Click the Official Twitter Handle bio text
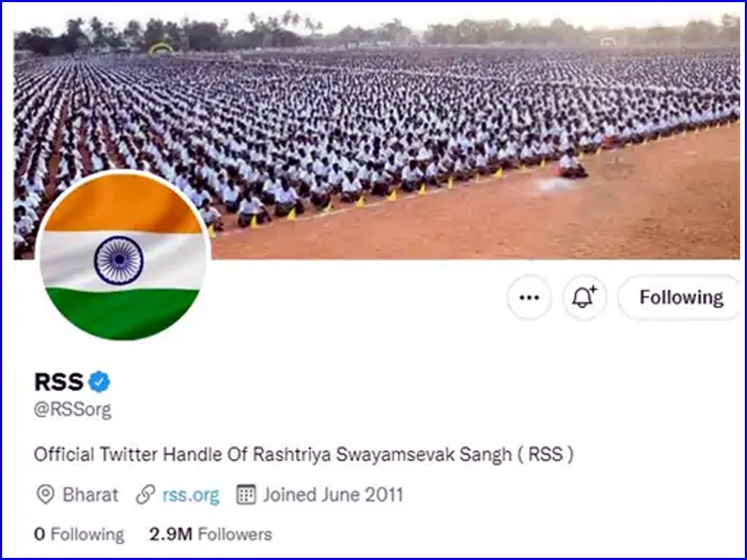The width and height of the screenshot is (747, 560). (303, 454)
